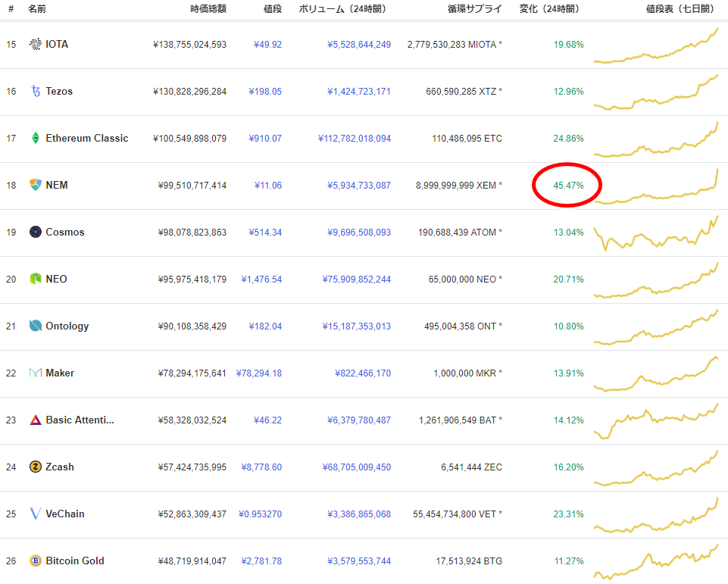Click Ethereum Classic change 24.86%
The image size is (728, 584).
(x=568, y=139)
